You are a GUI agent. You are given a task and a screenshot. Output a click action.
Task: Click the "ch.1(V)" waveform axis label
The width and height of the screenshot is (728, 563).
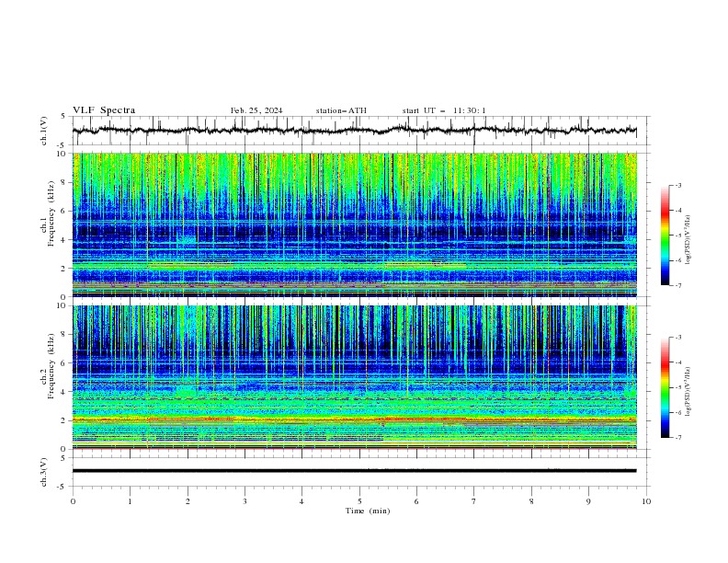click(x=44, y=131)
